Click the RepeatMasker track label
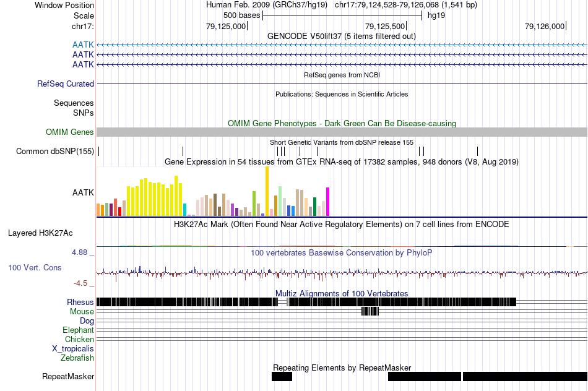 pyautogui.click(x=68, y=376)
